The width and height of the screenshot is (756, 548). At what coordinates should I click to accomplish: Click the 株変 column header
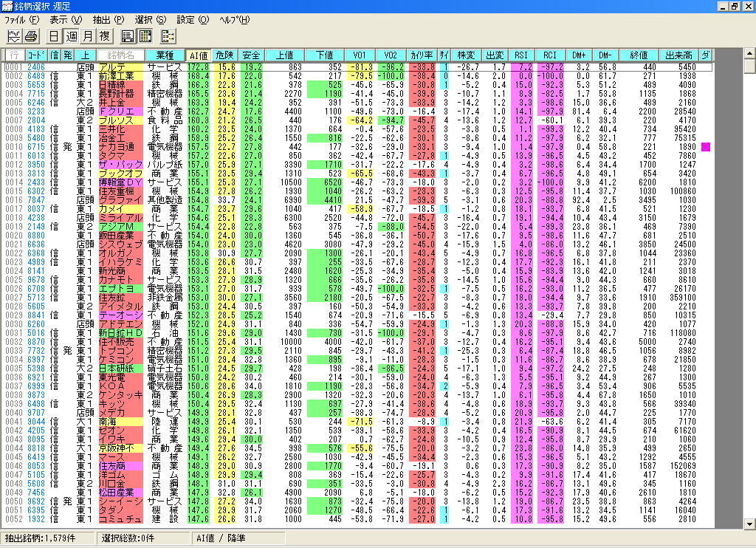pyautogui.click(x=467, y=55)
